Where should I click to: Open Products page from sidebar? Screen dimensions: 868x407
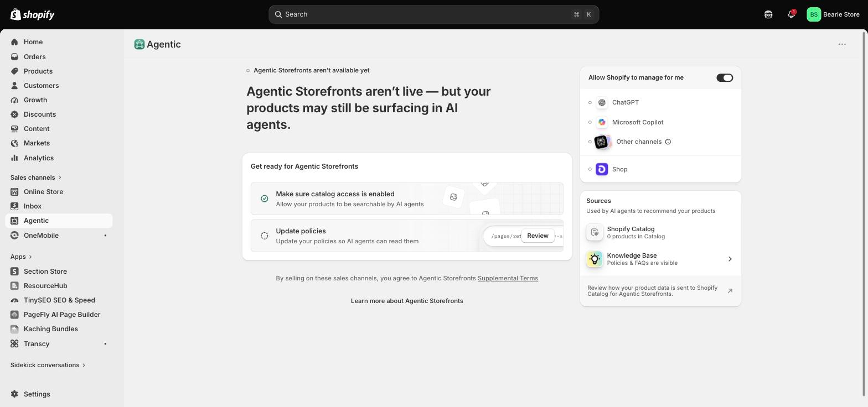click(x=59, y=71)
